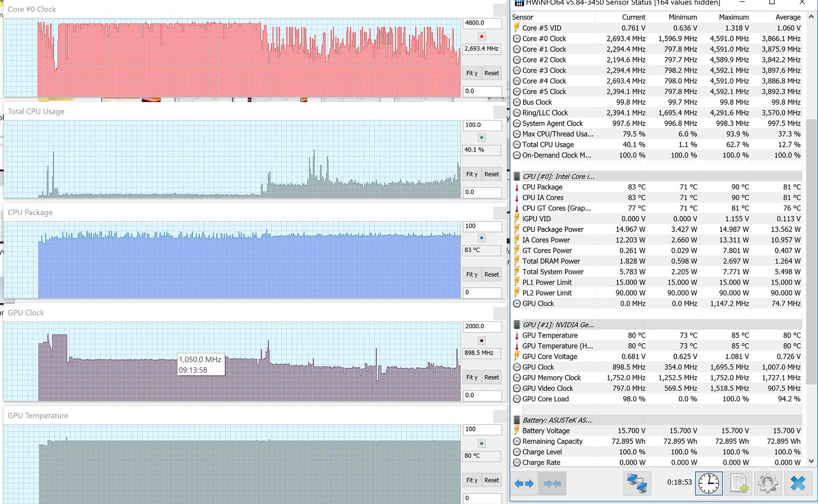
Task: Edit Total CPU Usage max value 100.0
Action: [482, 125]
